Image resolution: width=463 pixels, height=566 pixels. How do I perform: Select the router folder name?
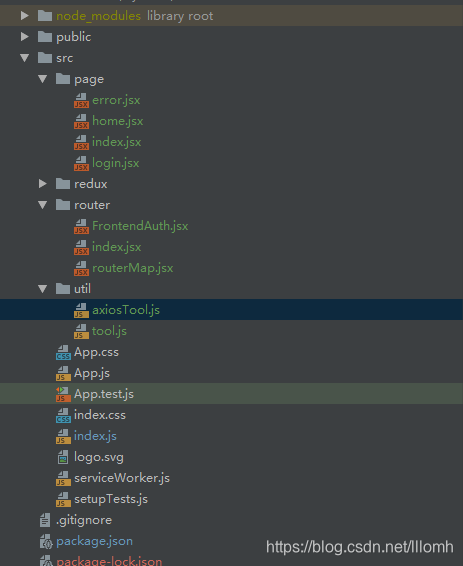point(92,205)
